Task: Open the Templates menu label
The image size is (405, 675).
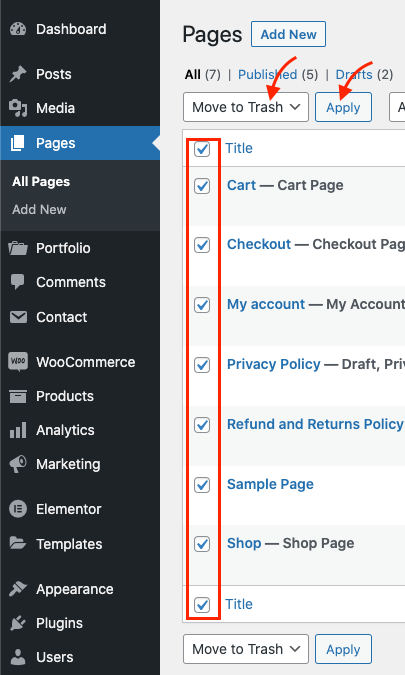Action: pos(69,544)
